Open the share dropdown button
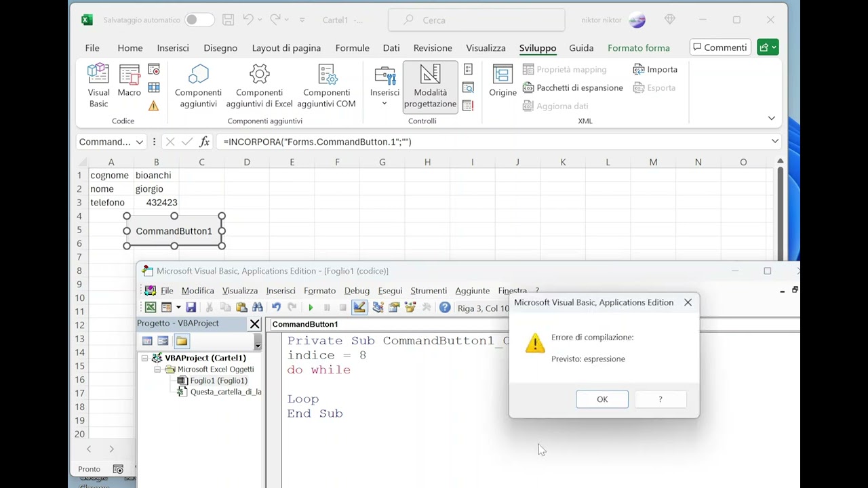Viewport: 868px width, 488px height. point(768,47)
